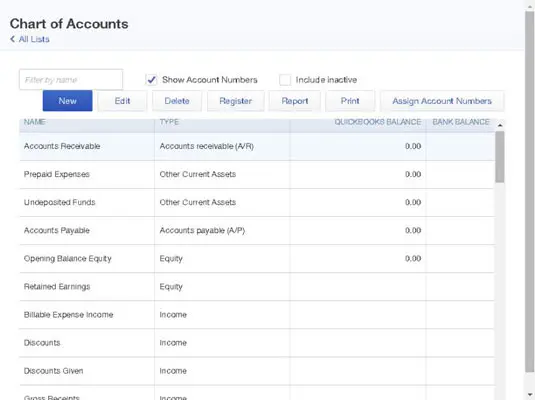
Task: Open the Register for selected account
Action: tap(235, 101)
